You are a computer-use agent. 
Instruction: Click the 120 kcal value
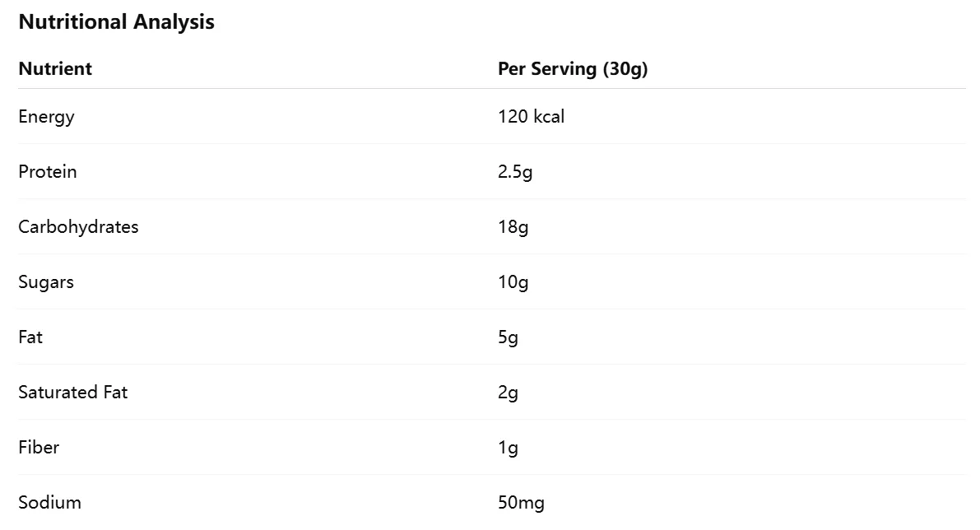click(x=531, y=117)
